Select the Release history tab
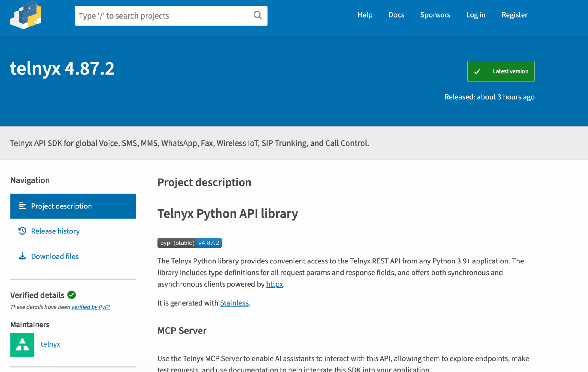The height and width of the screenshot is (372, 588). click(x=55, y=231)
